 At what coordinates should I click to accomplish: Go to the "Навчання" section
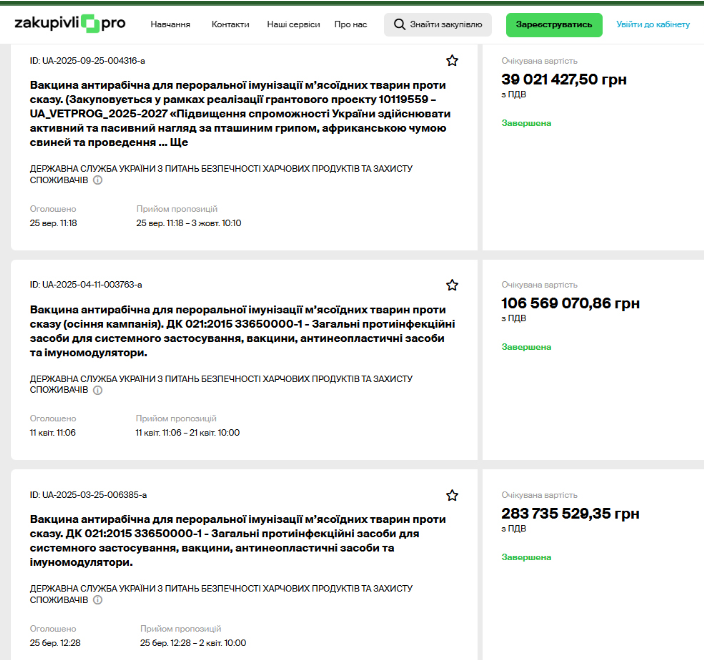coord(170,24)
